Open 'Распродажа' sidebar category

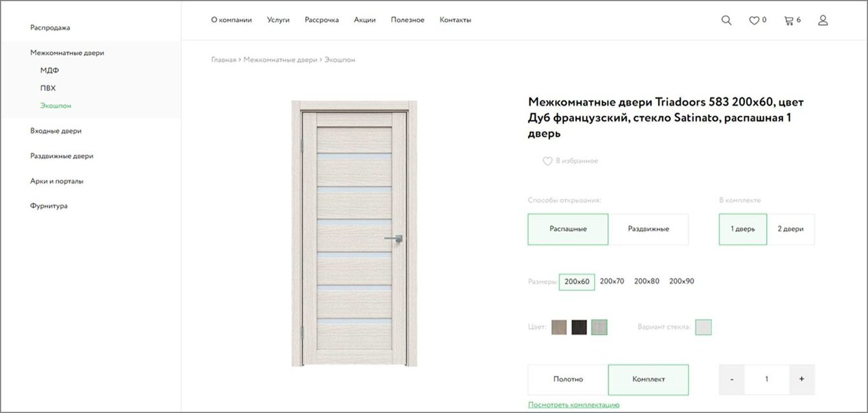click(x=50, y=28)
